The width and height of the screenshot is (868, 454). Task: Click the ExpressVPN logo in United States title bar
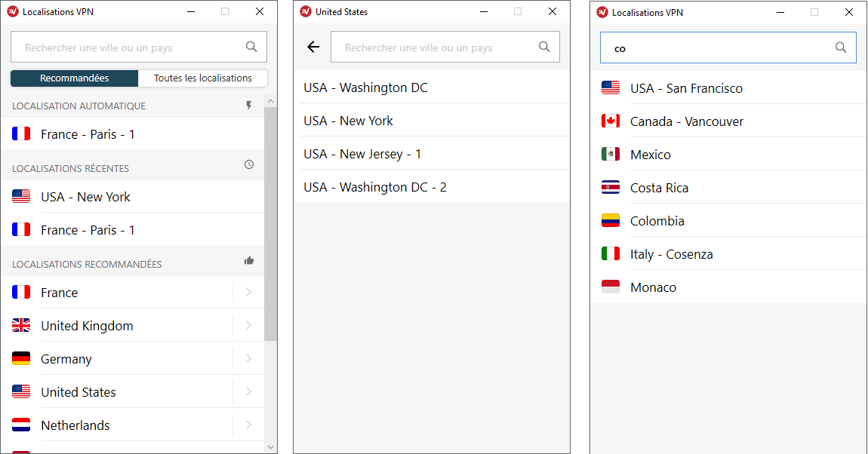306,11
